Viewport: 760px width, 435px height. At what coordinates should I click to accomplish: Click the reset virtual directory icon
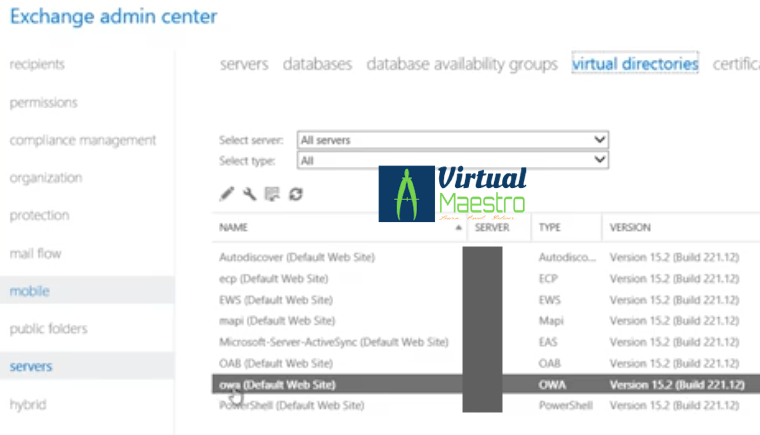(x=272, y=194)
